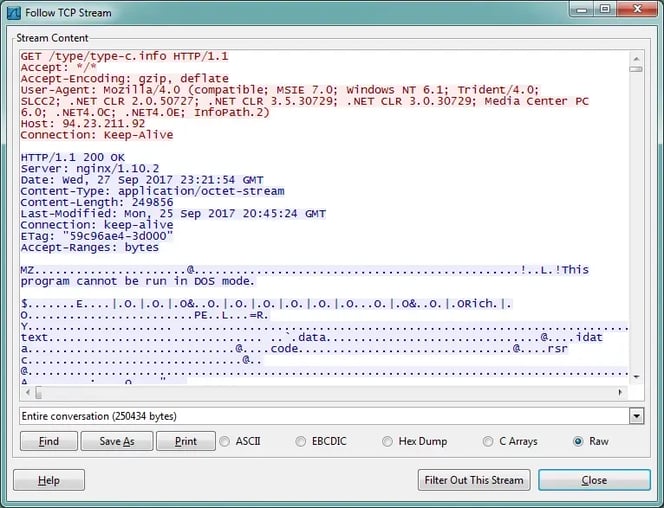Select the Raw radio button
Image resolution: width=664 pixels, height=508 pixels.
[578, 441]
